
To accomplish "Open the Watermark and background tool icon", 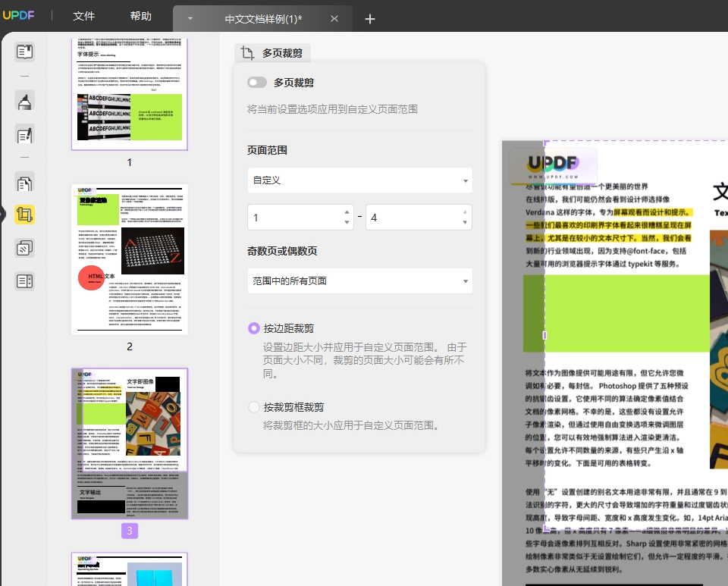I will pos(24,248).
